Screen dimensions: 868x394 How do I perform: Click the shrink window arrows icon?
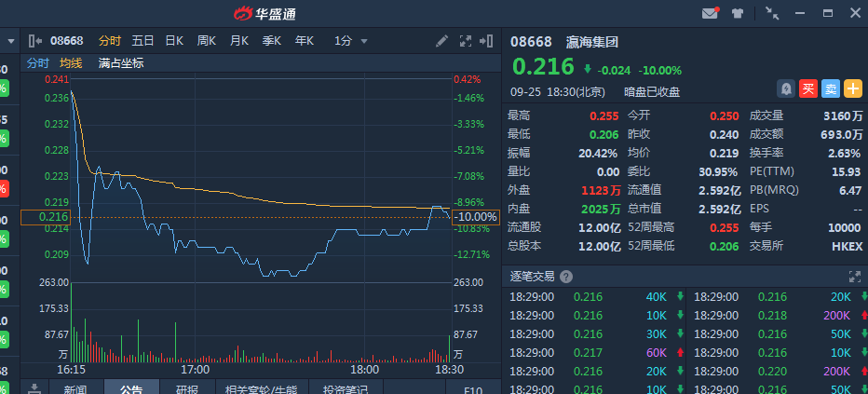pos(772,13)
